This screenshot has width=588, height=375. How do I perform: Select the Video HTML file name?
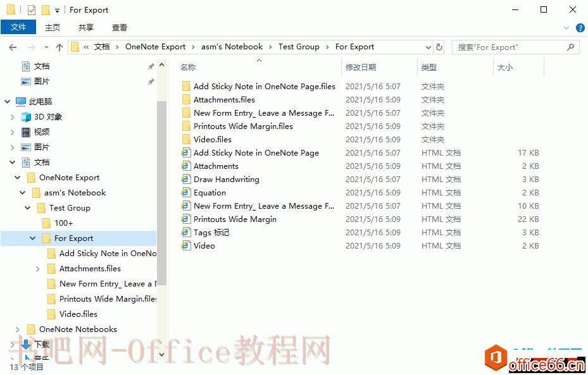pos(204,246)
